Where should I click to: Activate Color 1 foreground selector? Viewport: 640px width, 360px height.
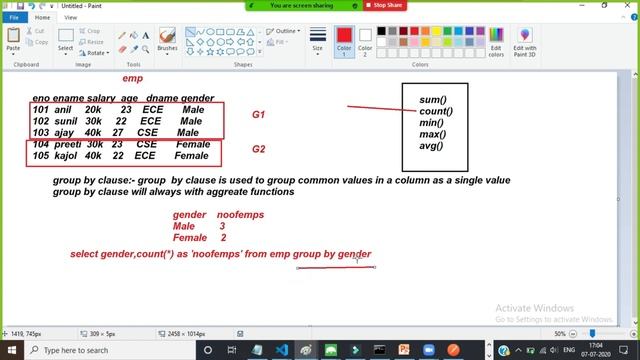point(344,42)
